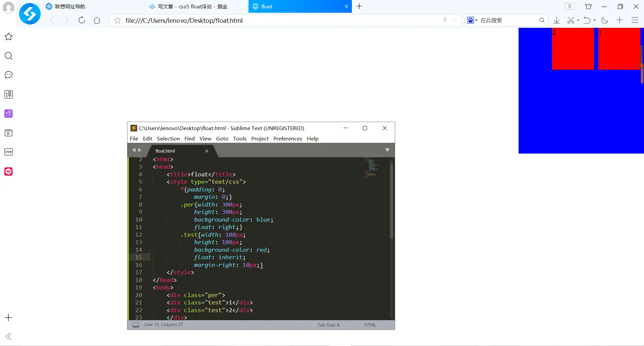Open the search engine selector dropdown

(472, 20)
